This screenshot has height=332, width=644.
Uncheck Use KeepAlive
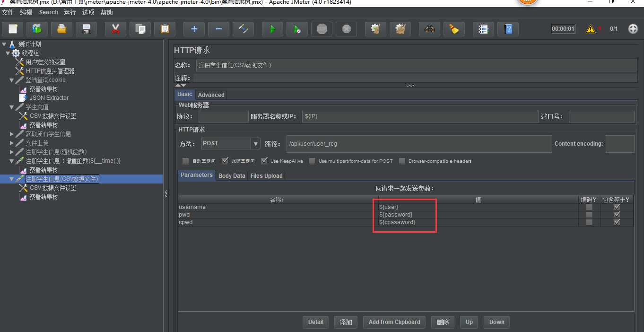pyautogui.click(x=264, y=161)
